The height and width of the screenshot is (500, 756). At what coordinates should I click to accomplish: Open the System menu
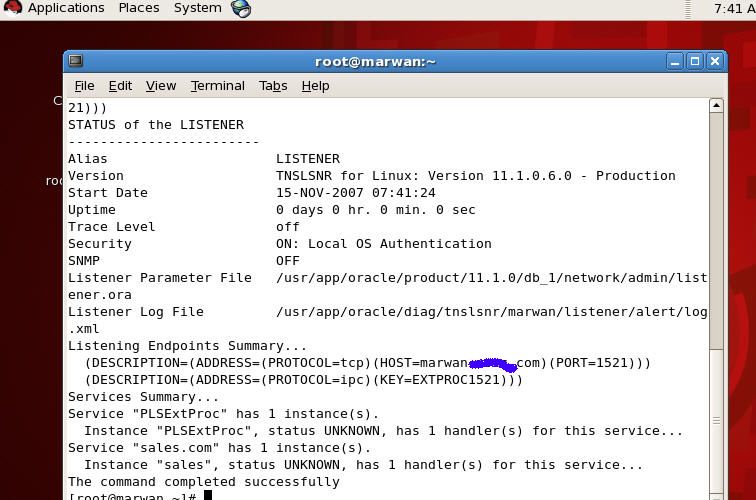point(197,8)
